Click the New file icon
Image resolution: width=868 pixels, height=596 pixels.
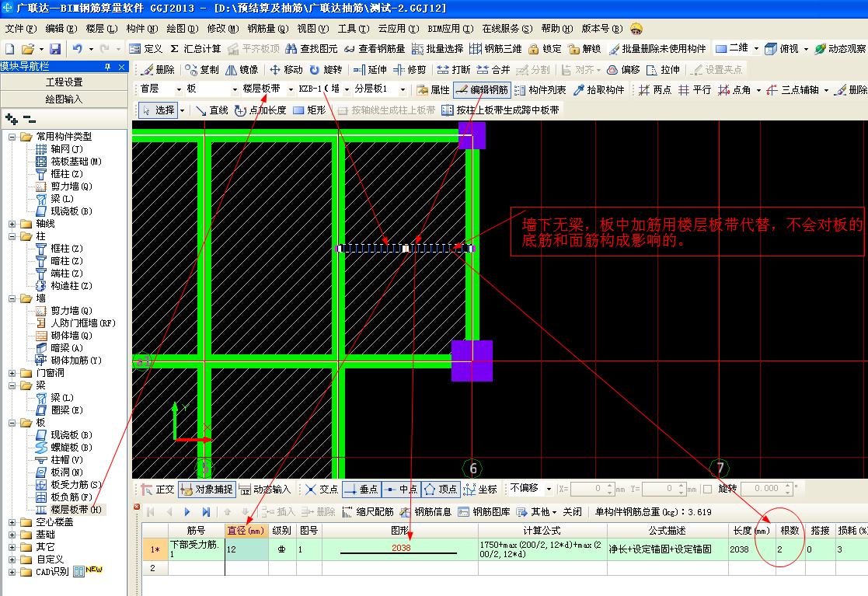click(x=10, y=49)
